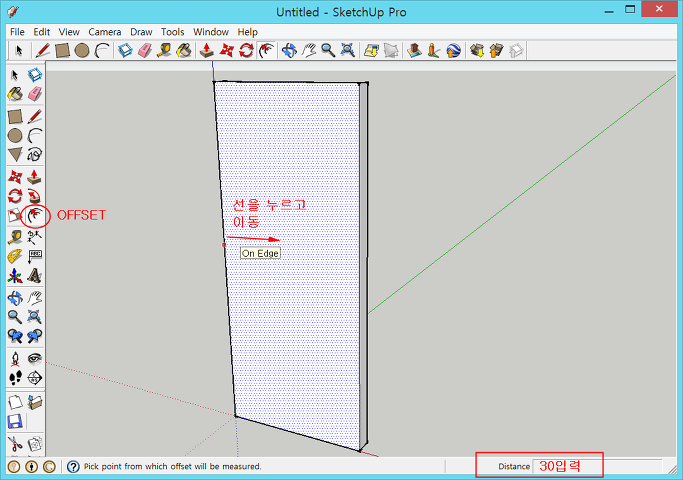Click the Distance measurements input box
683x480 pixels.
pos(597,466)
